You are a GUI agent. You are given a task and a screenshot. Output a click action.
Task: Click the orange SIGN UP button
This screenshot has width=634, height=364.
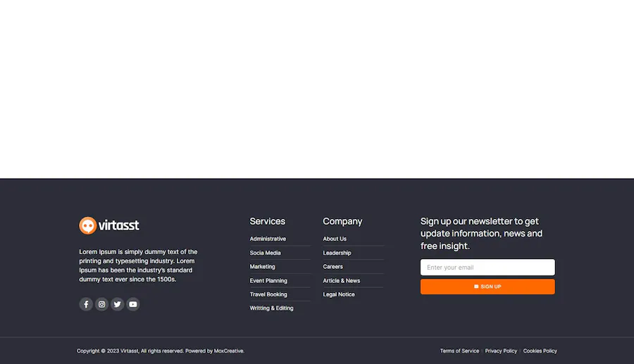pos(487,287)
